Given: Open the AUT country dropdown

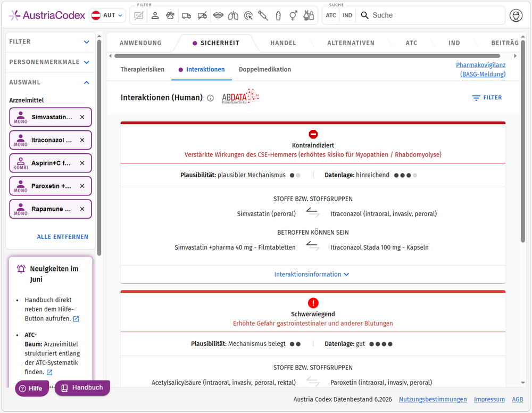Looking at the screenshot, I should click(107, 15).
